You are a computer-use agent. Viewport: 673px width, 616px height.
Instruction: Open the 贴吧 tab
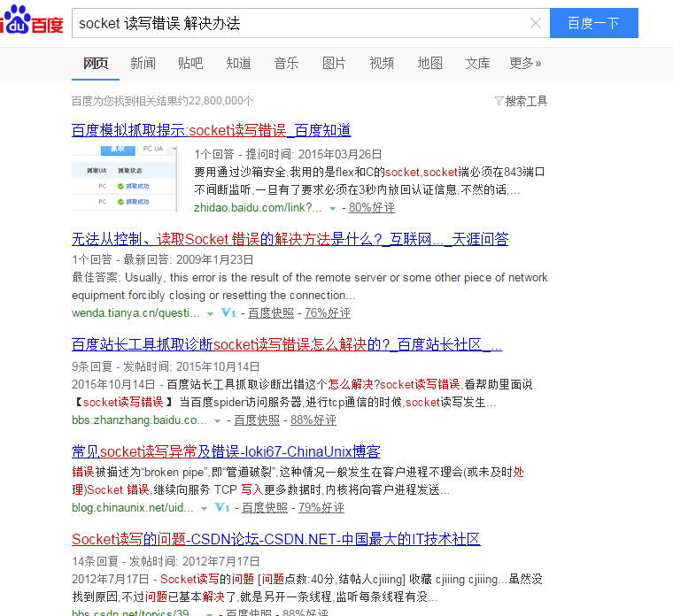click(x=190, y=64)
